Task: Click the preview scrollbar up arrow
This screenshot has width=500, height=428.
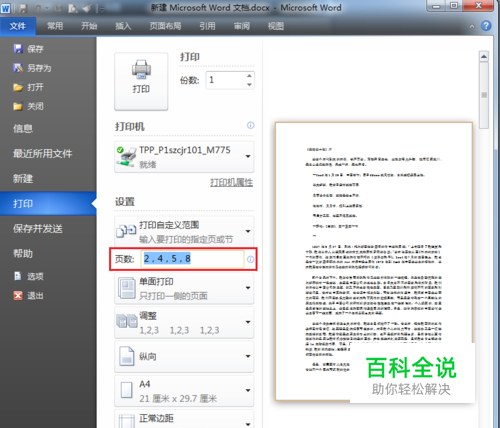Action: 484,56
